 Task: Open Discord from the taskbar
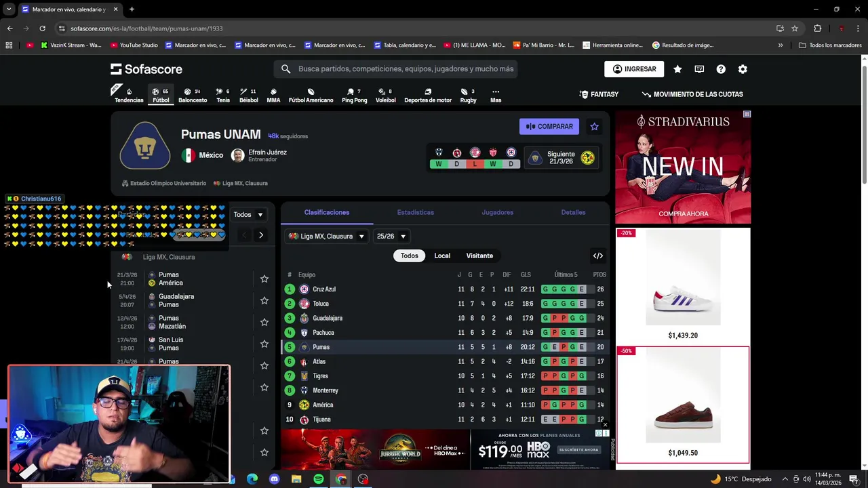(274, 479)
